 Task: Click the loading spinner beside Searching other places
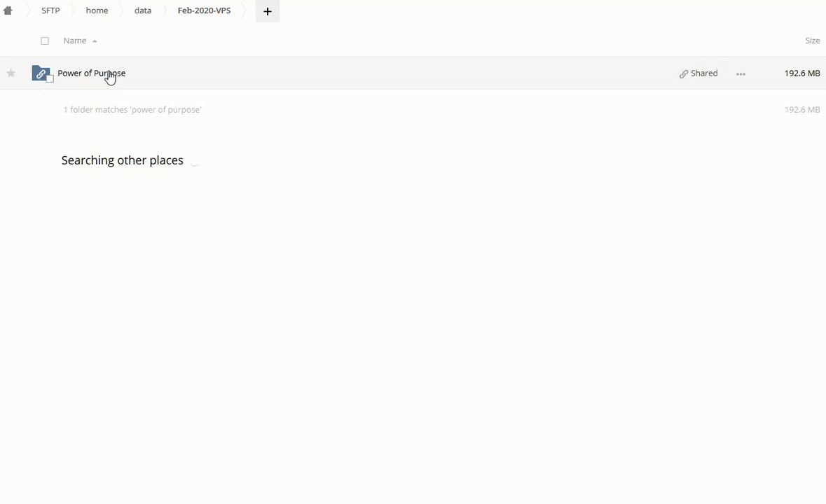pos(195,161)
